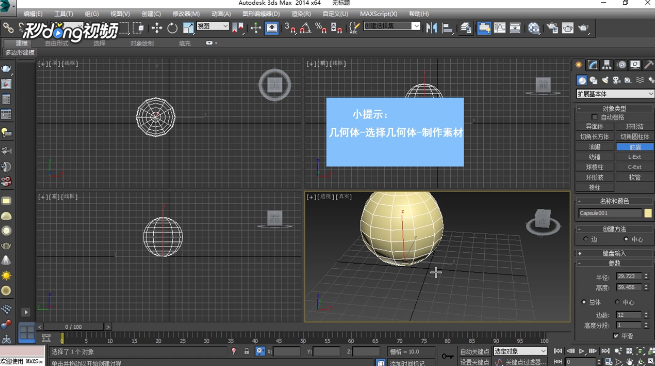This screenshot has height=366, width=655.
Task: Select the Move tool in main toolbar
Action: click(x=157, y=28)
